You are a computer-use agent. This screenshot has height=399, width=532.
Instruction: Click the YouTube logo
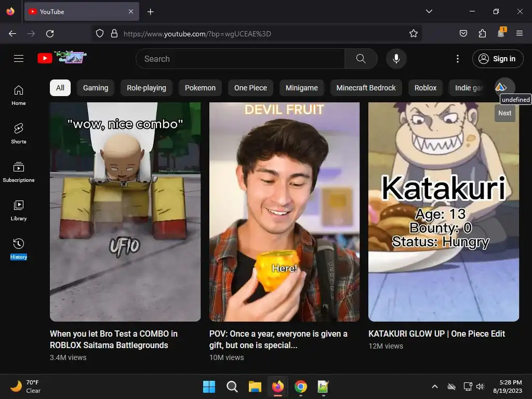62,58
